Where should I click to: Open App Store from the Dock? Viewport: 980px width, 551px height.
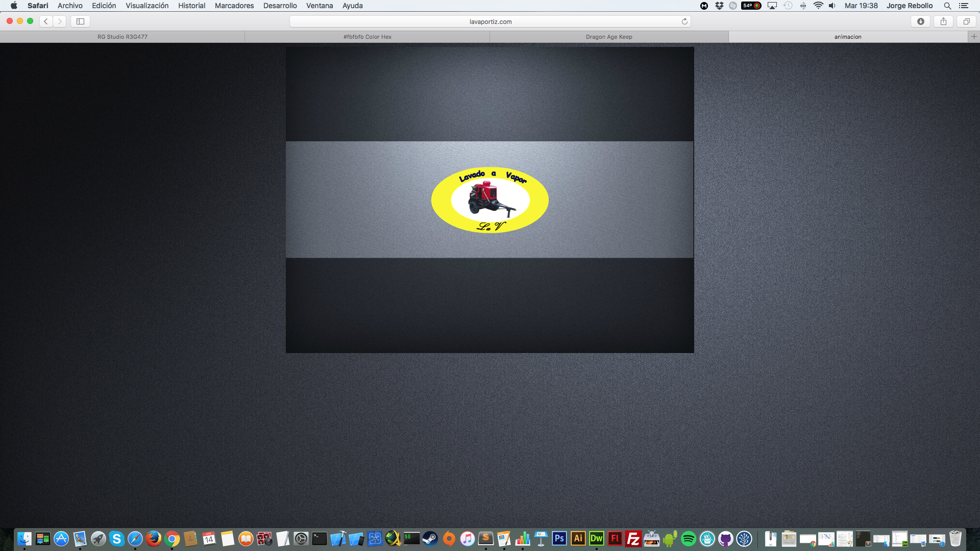point(61,538)
